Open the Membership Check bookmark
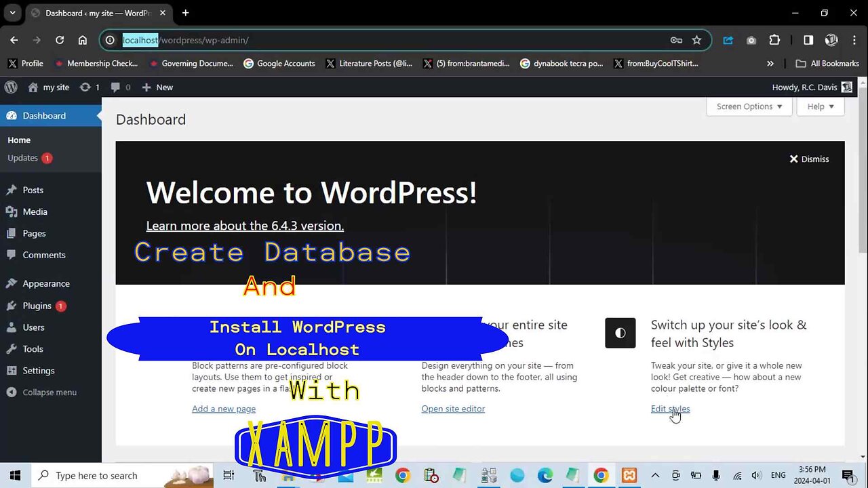The width and height of the screenshot is (868, 488). (96, 64)
